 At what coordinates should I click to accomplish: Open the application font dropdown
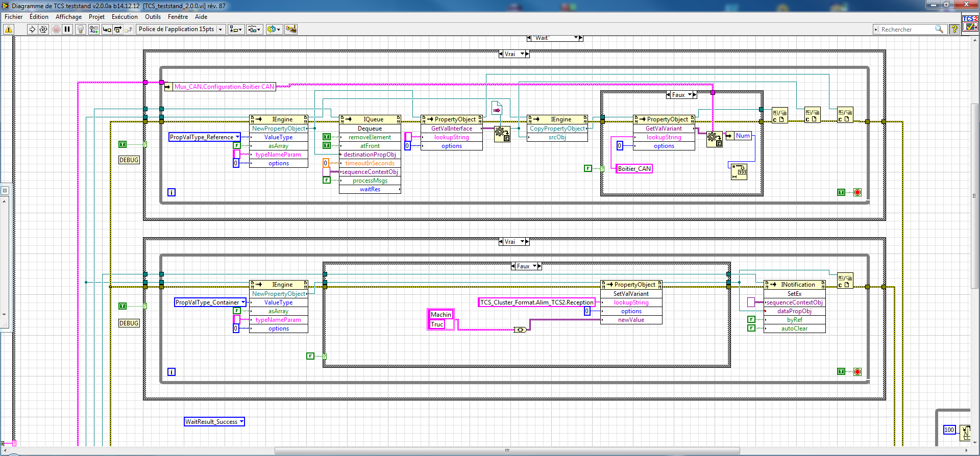click(x=181, y=29)
